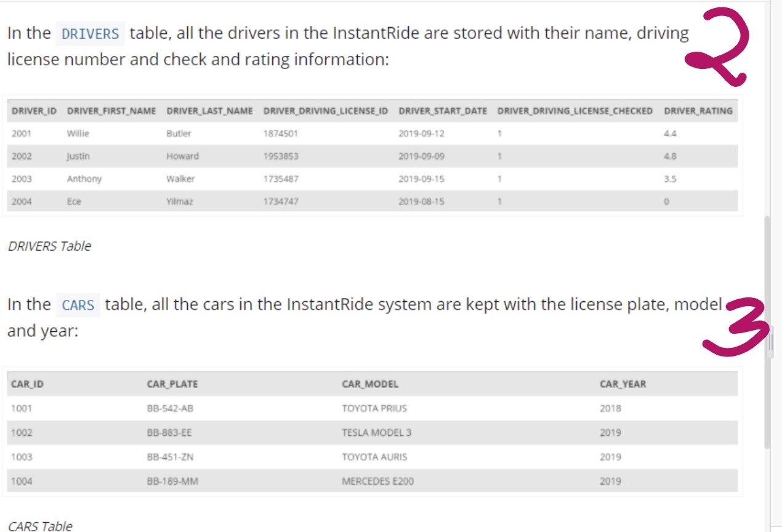The width and height of the screenshot is (782, 532).
Task: Click the CAR_PLATE column header
Action: coord(172,384)
